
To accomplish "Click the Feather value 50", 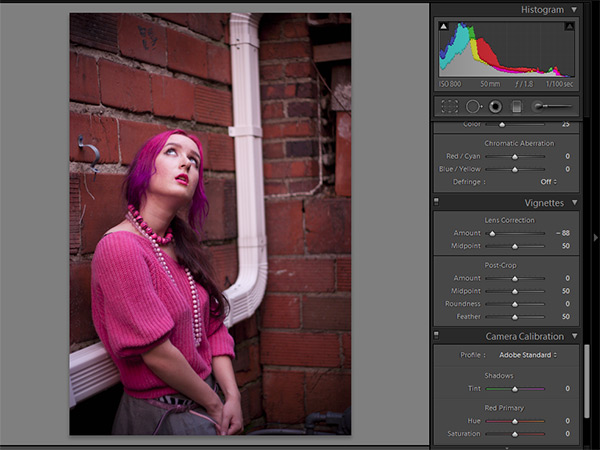I will (566, 316).
